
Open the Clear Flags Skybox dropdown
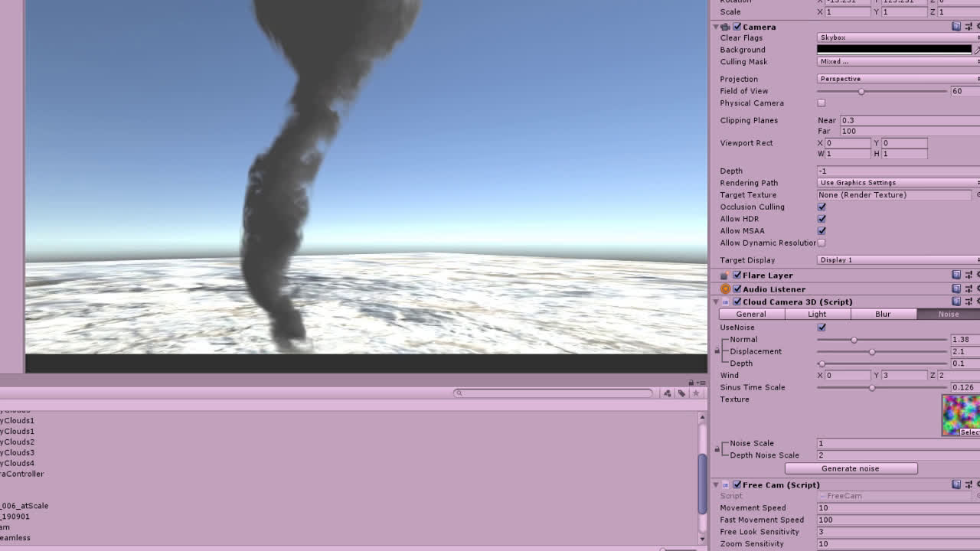pos(897,37)
